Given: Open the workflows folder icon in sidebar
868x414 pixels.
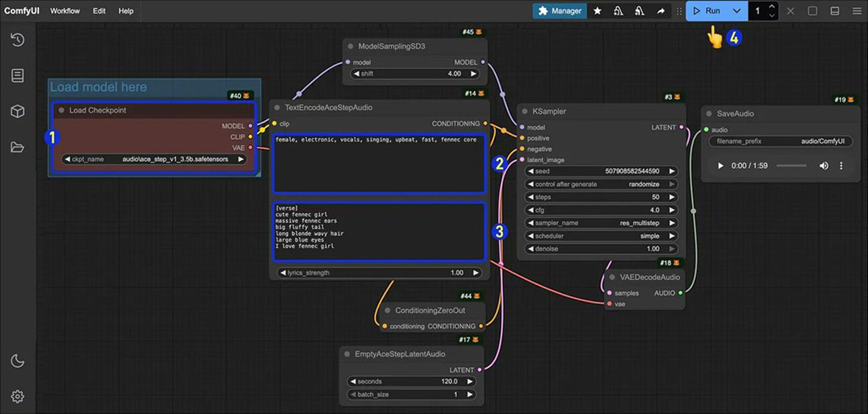Looking at the screenshot, I should click(18, 147).
